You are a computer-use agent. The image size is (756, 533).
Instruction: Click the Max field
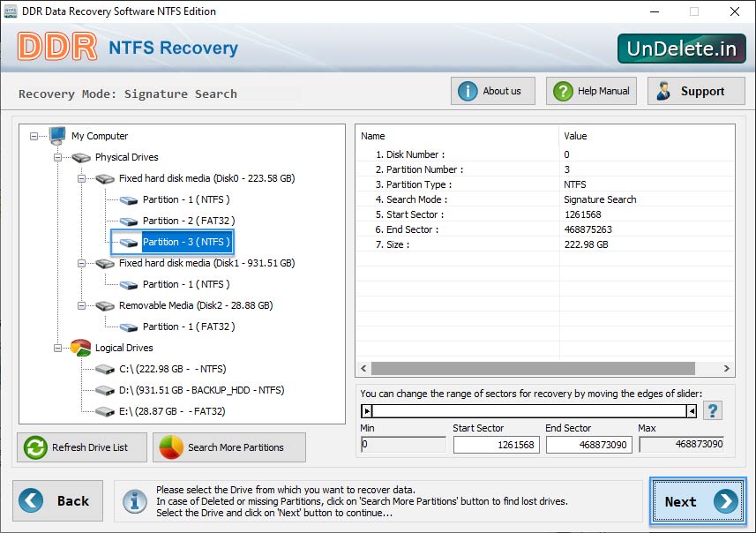[x=681, y=444]
